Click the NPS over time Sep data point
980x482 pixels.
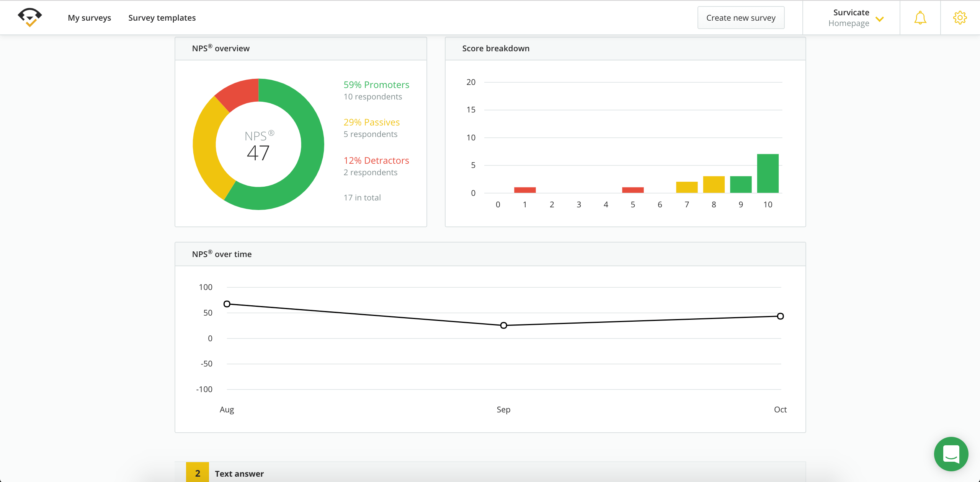point(504,325)
